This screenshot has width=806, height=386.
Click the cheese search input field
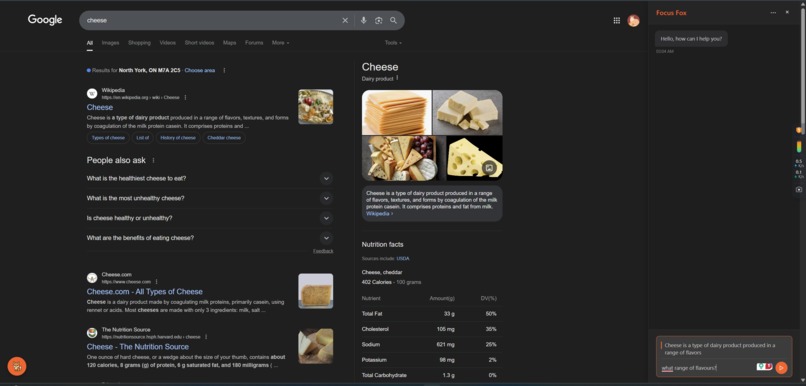tap(211, 21)
